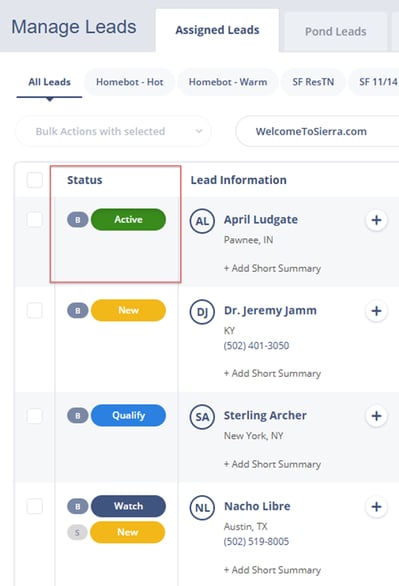Click the green Active status pill
Viewport: 399px width, 586px height.
point(128,219)
